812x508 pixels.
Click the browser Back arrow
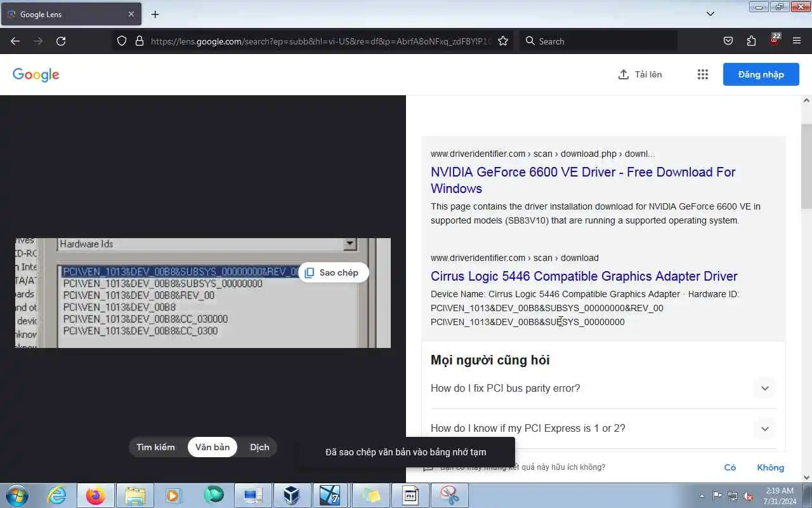[15, 41]
